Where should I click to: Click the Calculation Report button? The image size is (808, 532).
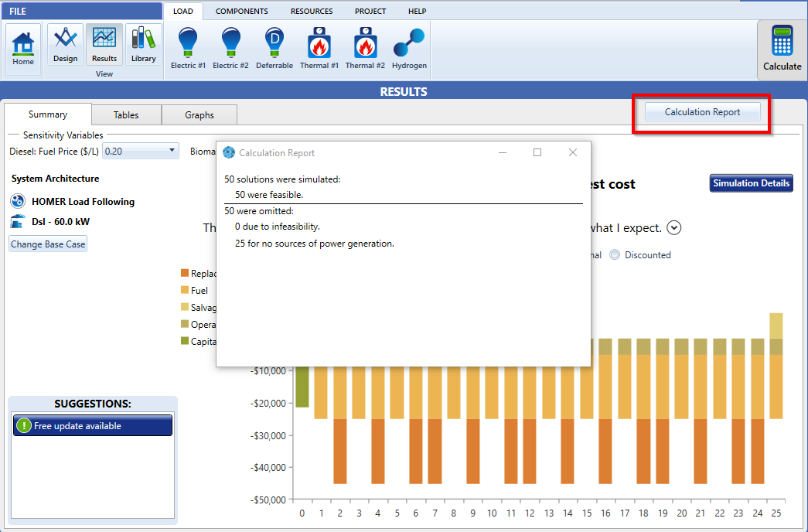click(702, 113)
